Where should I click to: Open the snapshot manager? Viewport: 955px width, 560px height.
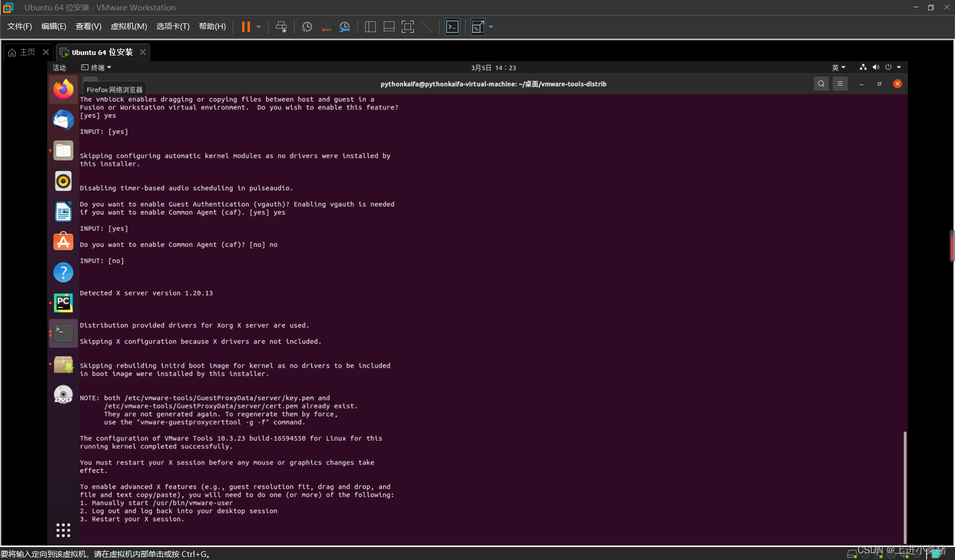[x=345, y=26]
